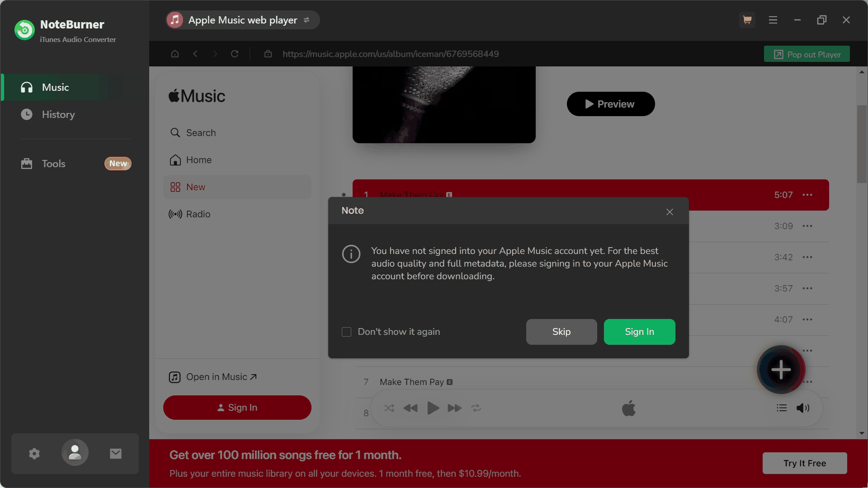
Task: Open more options for 4:07 track
Action: point(807,319)
